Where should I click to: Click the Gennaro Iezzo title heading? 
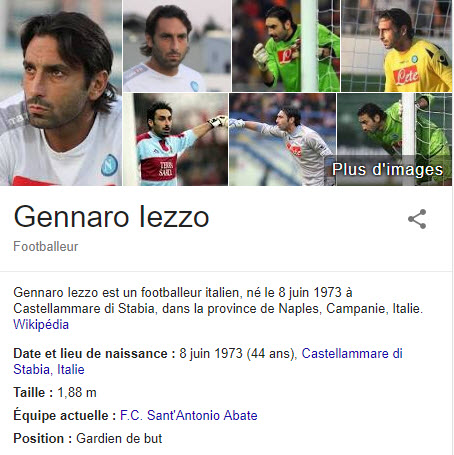coord(111,217)
